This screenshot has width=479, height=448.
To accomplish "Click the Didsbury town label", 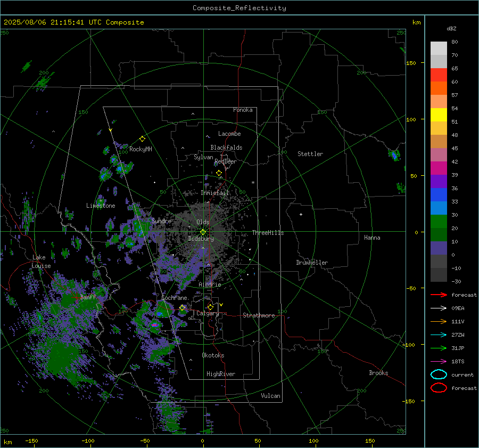I will pos(201,239).
